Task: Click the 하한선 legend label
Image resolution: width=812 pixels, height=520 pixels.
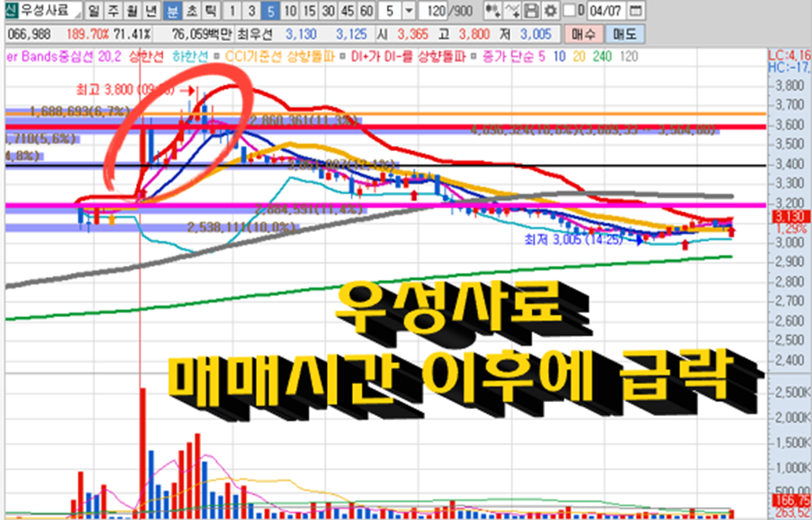Action: pos(191,57)
